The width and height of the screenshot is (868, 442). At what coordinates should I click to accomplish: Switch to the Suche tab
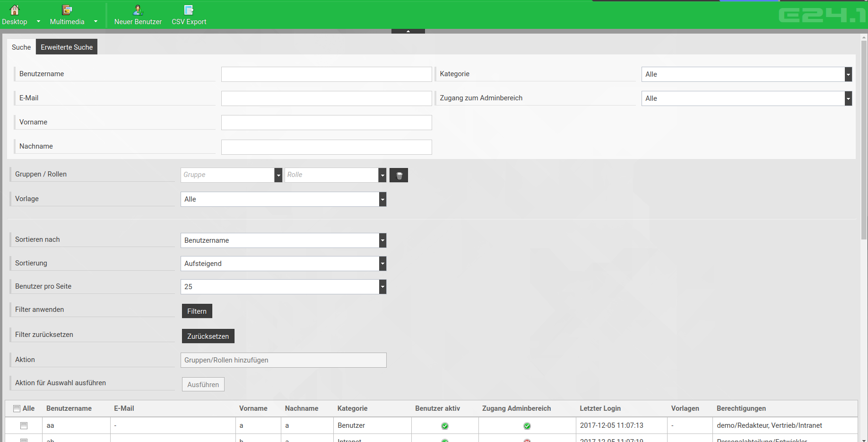[21, 47]
